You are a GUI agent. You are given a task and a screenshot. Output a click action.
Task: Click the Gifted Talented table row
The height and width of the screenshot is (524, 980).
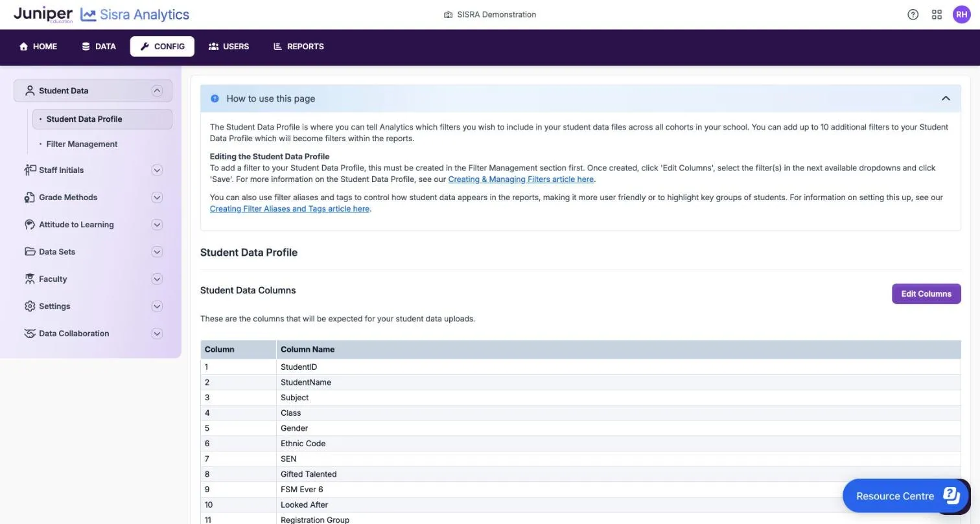click(581, 474)
